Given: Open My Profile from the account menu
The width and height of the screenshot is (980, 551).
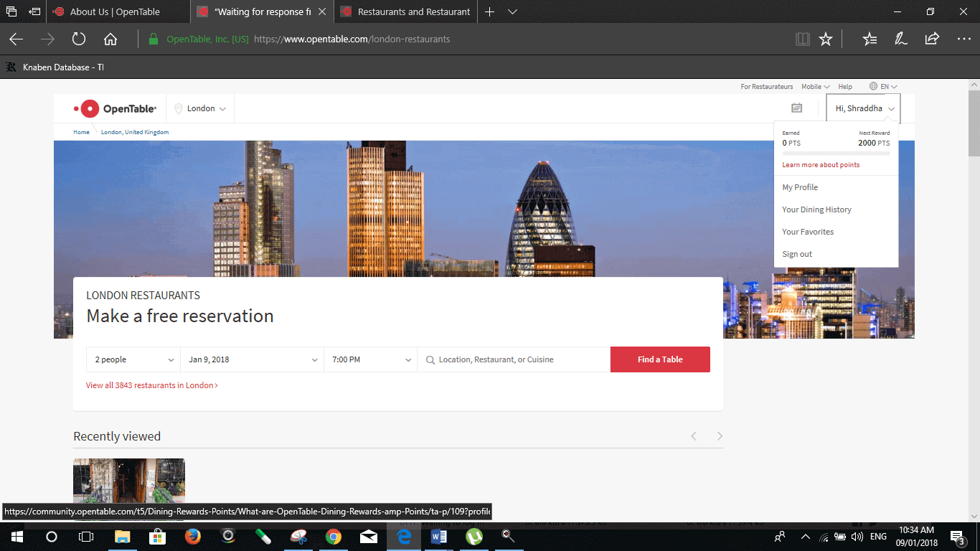Looking at the screenshot, I should (x=800, y=187).
